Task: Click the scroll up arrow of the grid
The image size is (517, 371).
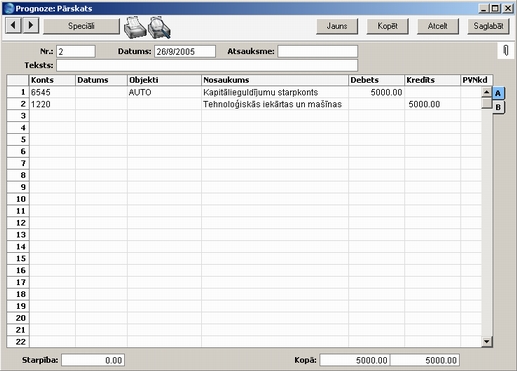Action: click(x=487, y=92)
